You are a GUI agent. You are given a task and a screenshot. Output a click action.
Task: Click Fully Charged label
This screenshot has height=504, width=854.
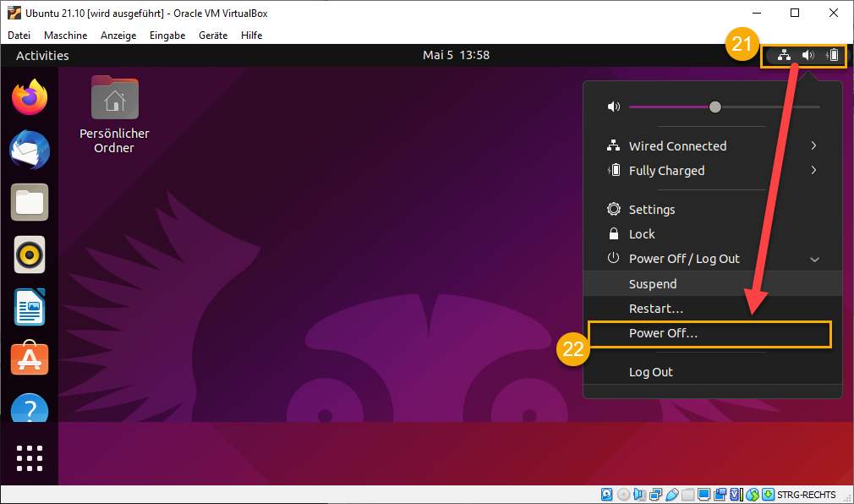point(666,171)
